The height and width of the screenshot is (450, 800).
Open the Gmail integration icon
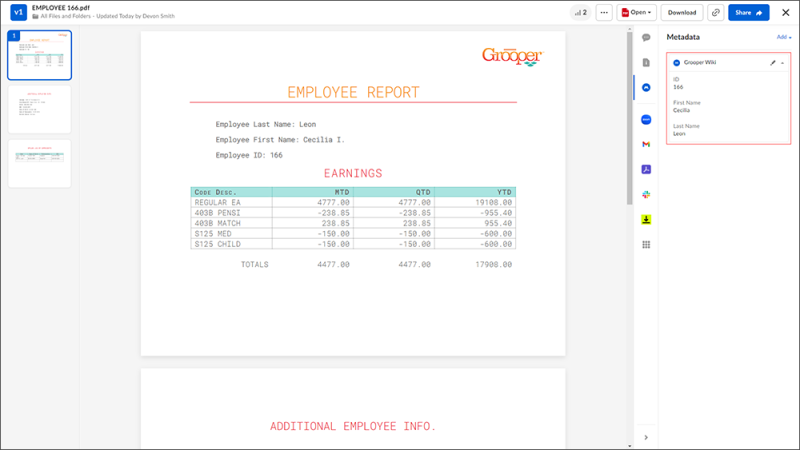click(x=646, y=144)
